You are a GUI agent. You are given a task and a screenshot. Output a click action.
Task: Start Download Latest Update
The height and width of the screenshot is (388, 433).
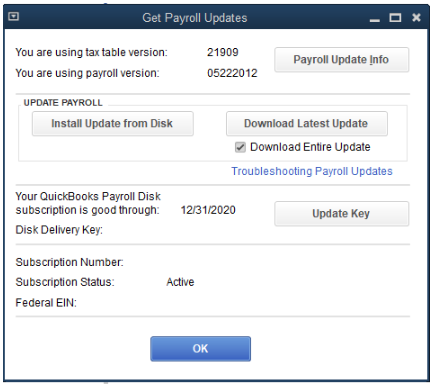click(x=307, y=124)
